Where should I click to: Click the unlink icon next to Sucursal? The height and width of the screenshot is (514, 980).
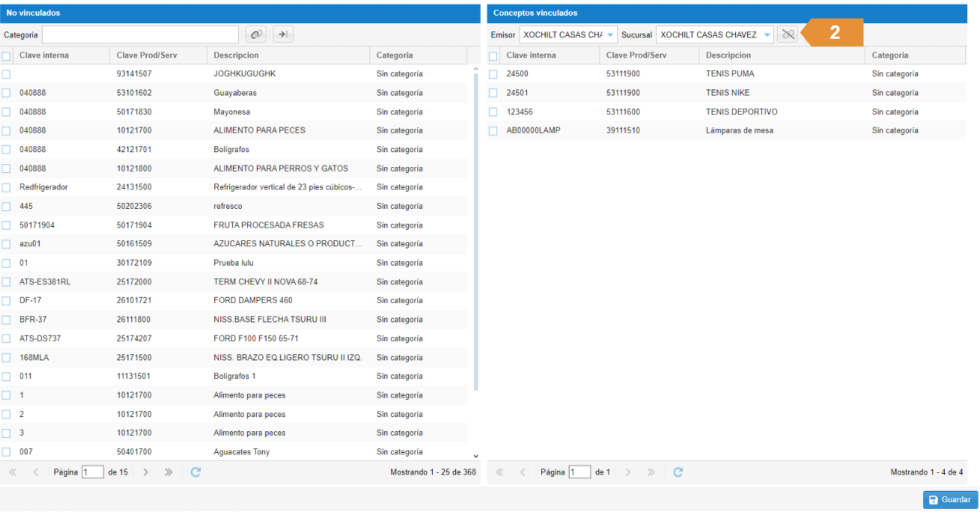tap(787, 34)
